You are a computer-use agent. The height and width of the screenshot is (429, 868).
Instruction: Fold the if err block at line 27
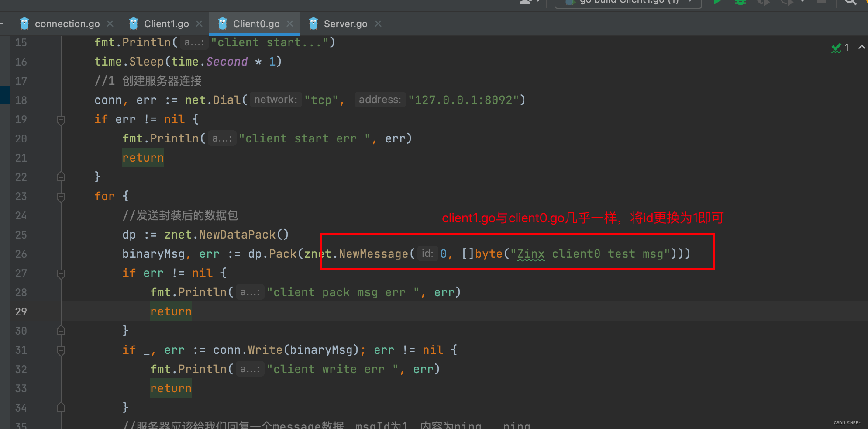[x=61, y=273]
